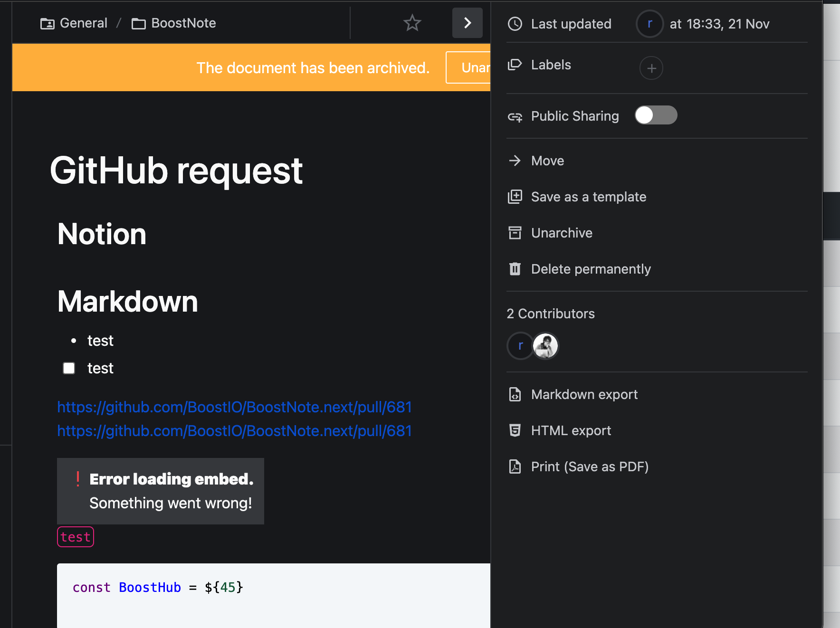This screenshot has height=628, width=840.
Task: Toggle the Public Sharing switch
Action: click(656, 115)
